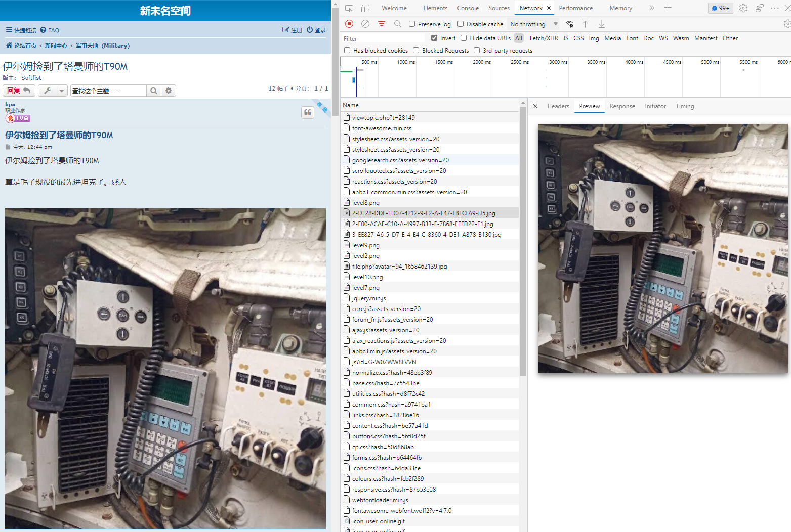
Task: Toggle device emulation icon
Action: pyautogui.click(x=365, y=8)
